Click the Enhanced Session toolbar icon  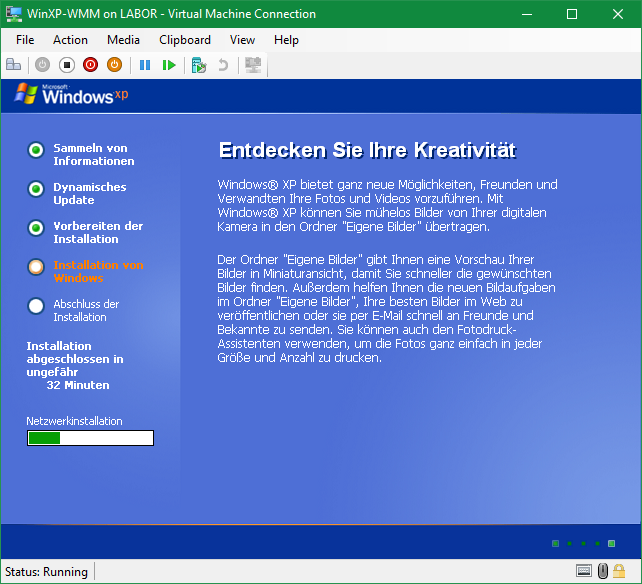pos(253,65)
